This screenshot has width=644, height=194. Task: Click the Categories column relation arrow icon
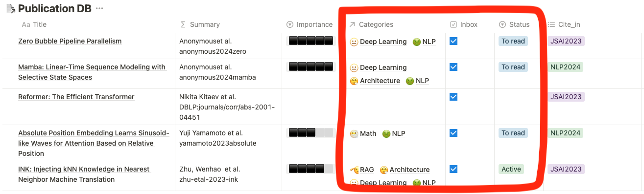[x=352, y=24]
